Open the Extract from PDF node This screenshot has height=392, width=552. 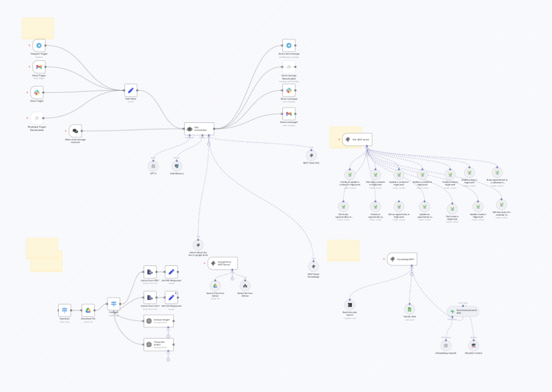coord(149,272)
